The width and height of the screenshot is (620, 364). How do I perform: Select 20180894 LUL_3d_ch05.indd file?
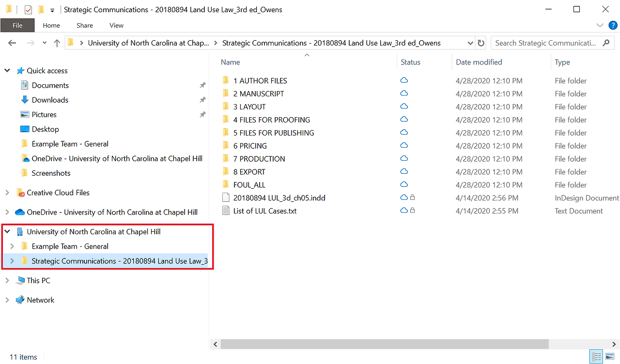pyautogui.click(x=280, y=198)
